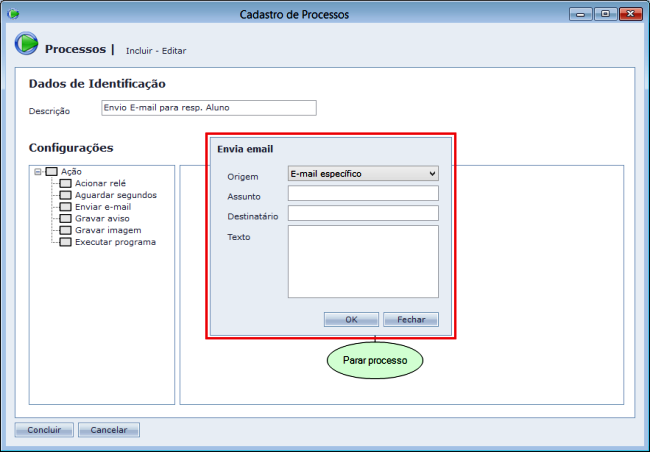The width and height of the screenshot is (650, 452).
Task: Select the Executar programa action icon
Action: pyautogui.click(x=66, y=242)
